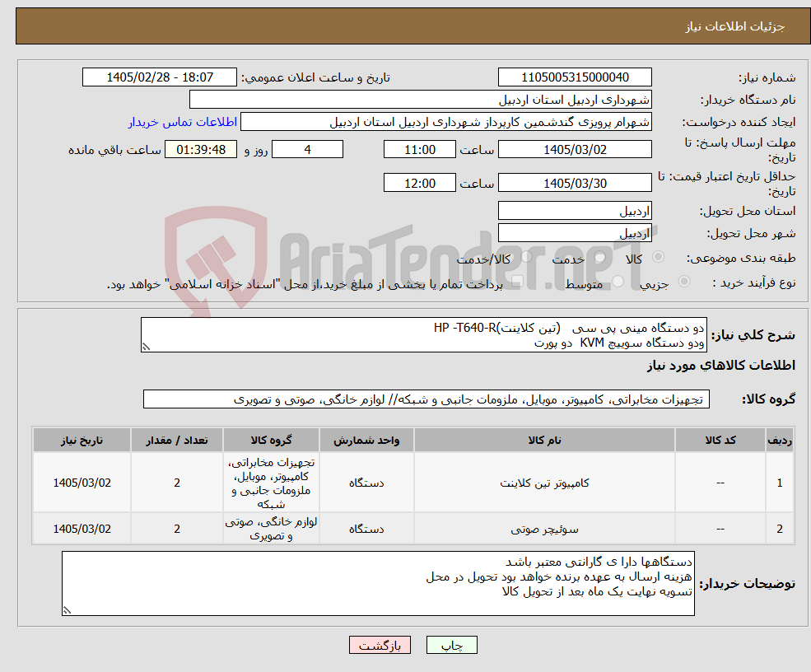This screenshot has width=811, height=672.
Task: Open اطلاعات تماس خریدار link
Action: [x=183, y=122]
